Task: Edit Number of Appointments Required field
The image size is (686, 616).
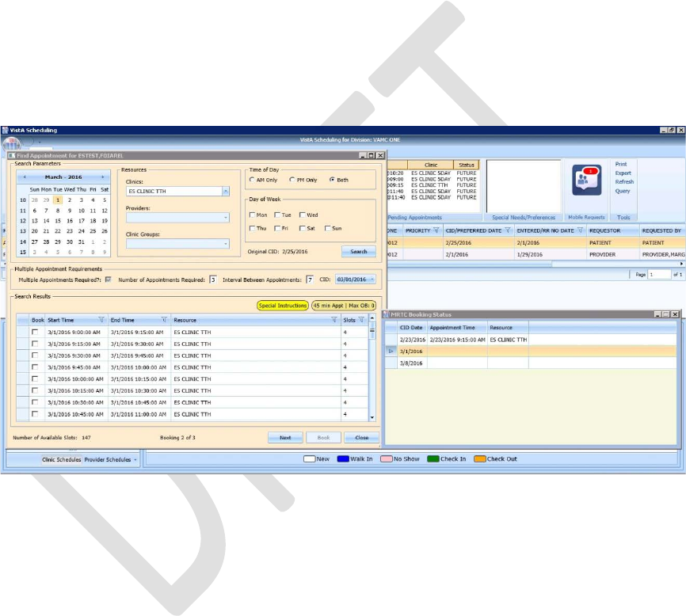Action: 213,279
